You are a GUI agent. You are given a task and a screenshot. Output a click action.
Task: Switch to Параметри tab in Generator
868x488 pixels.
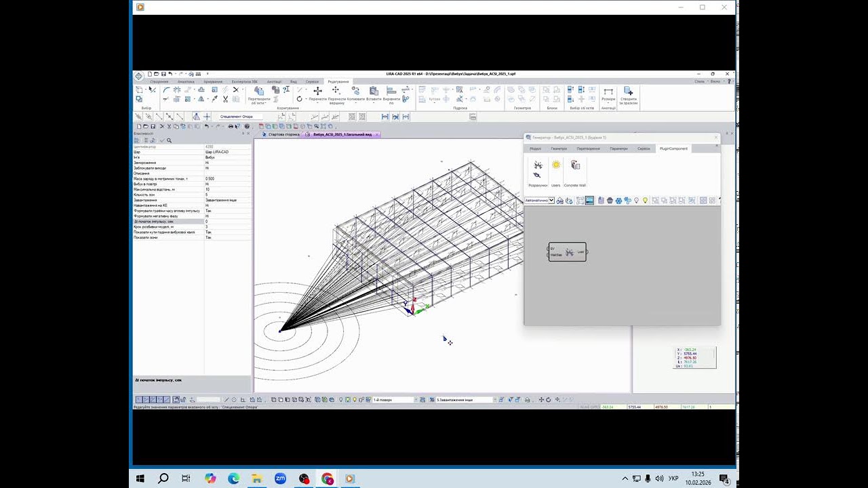618,148
